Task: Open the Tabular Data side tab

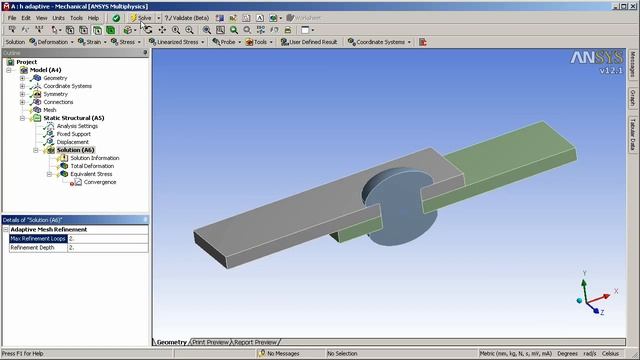Action: [633, 135]
